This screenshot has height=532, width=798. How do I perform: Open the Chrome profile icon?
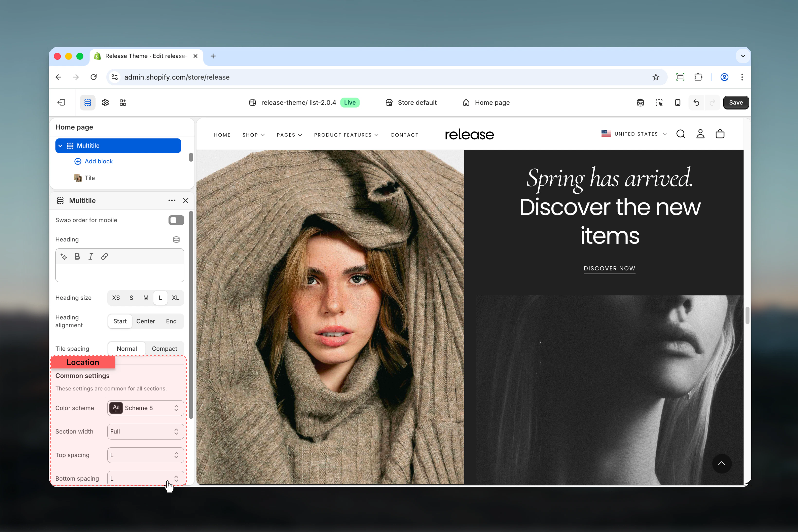click(725, 77)
